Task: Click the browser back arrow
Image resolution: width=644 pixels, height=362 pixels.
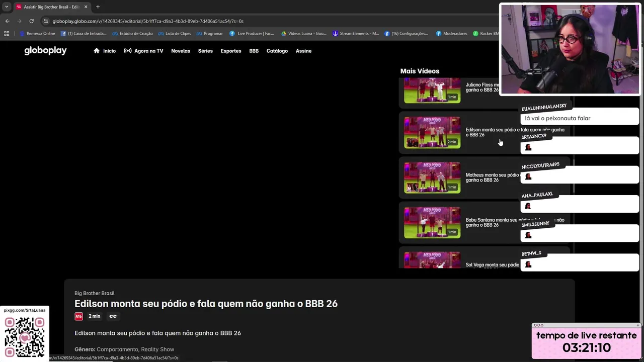Action: point(7,21)
